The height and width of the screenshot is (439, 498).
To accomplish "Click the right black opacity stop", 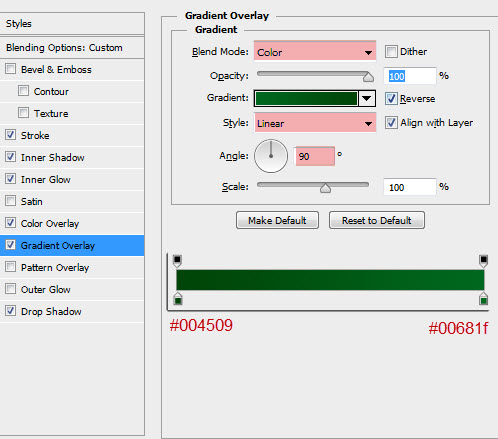I will pyautogui.click(x=483, y=261).
